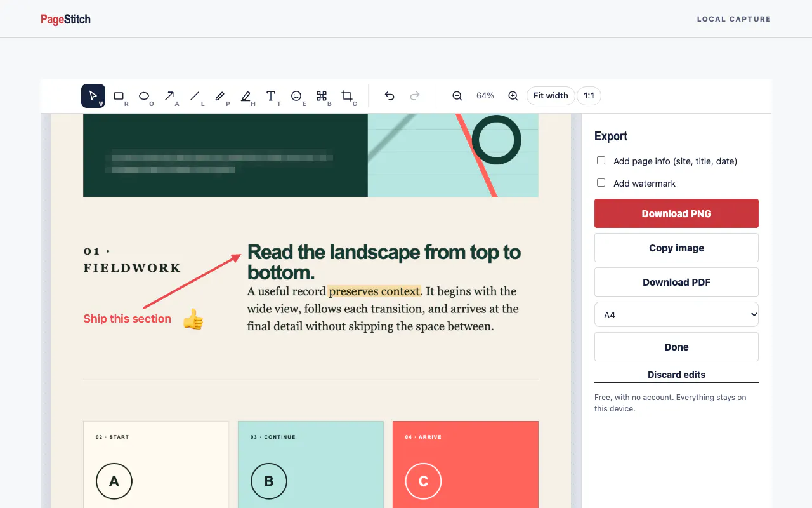
Task: Click the '03 · CONTINUE' card label
Action: pos(273,437)
